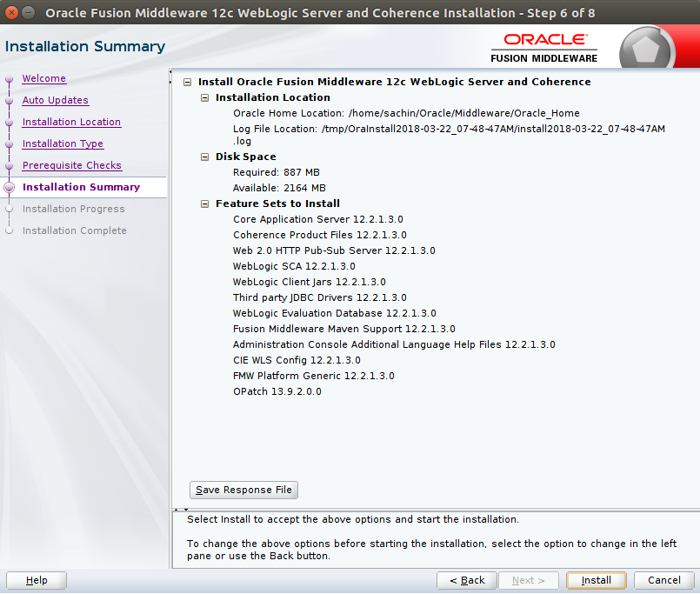
Task: Open the Help dialog
Action: (37, 580)
